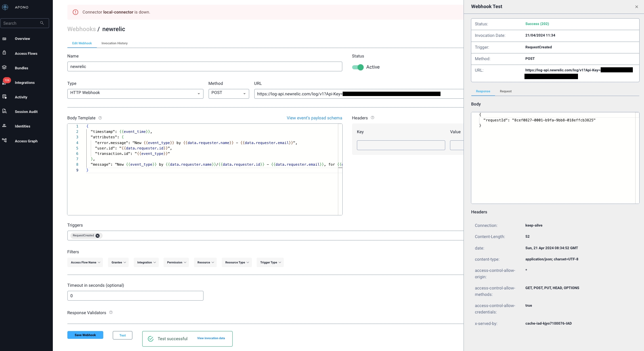
Task: Click the Headers help icon
Action: 372,118
